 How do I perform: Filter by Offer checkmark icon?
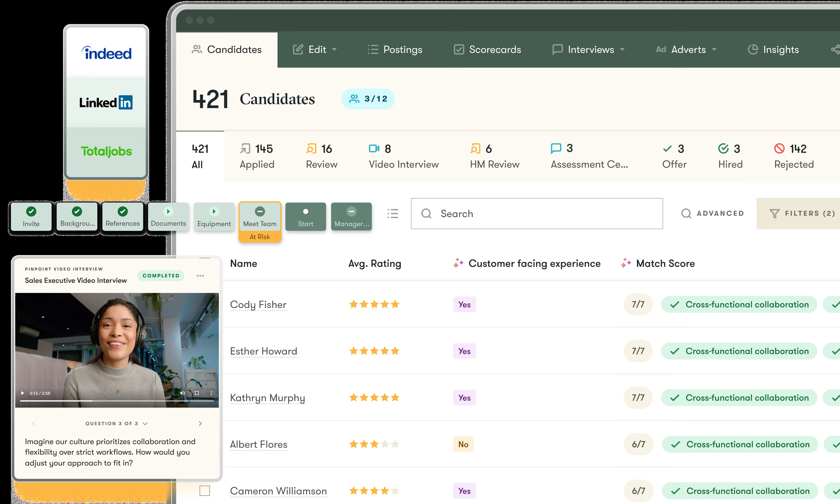click(667, 149)
